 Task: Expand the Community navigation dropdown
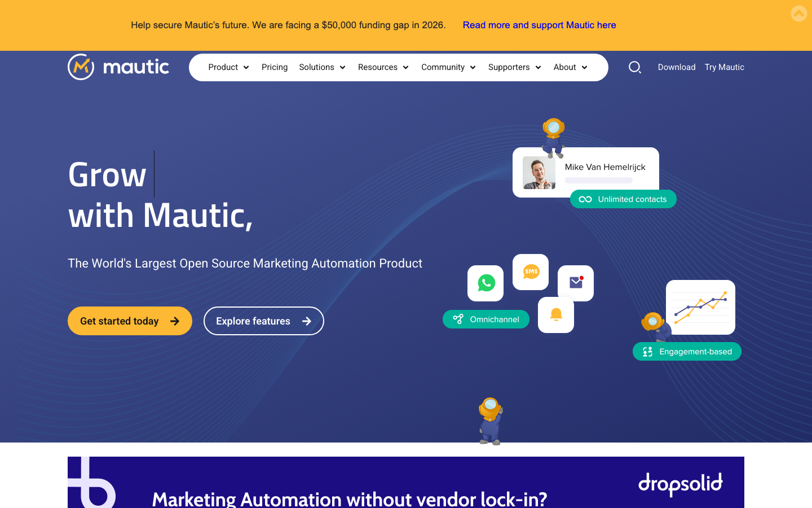click(x=448, y=67)
